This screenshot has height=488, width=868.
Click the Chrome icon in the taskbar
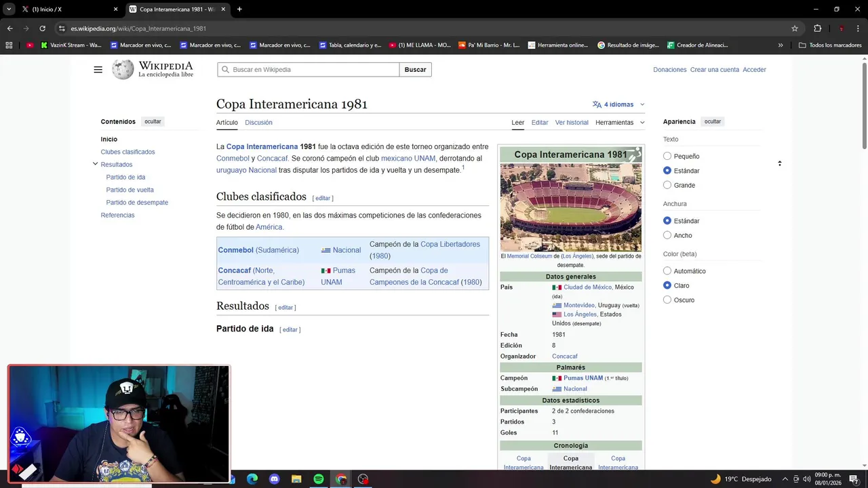click(x=341, y=479)
